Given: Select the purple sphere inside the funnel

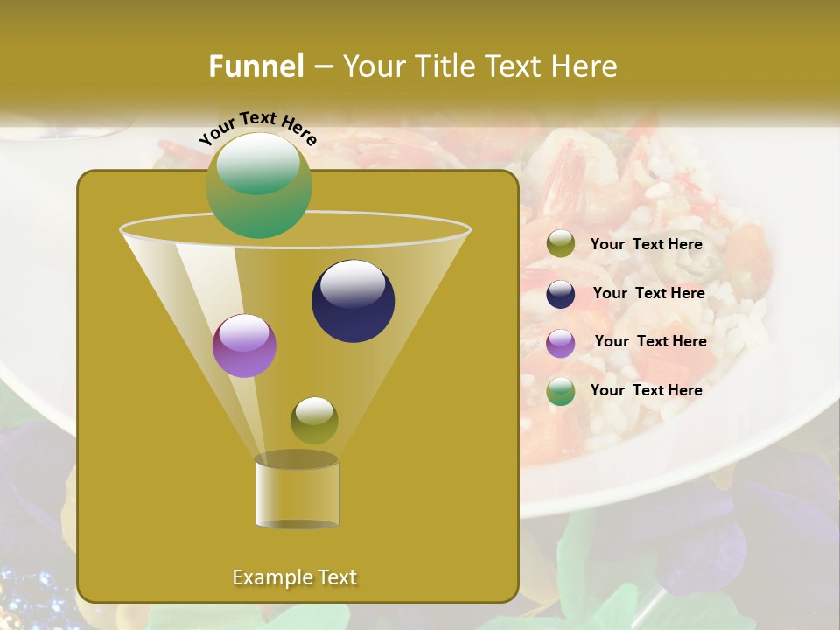Looking at the screenshot, I should pos(244,346).
